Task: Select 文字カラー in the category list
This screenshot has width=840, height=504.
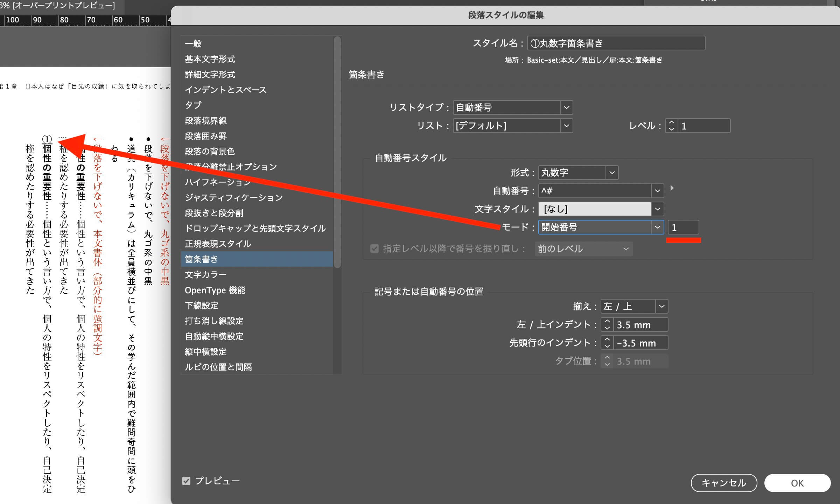Action: coord(205,275)
